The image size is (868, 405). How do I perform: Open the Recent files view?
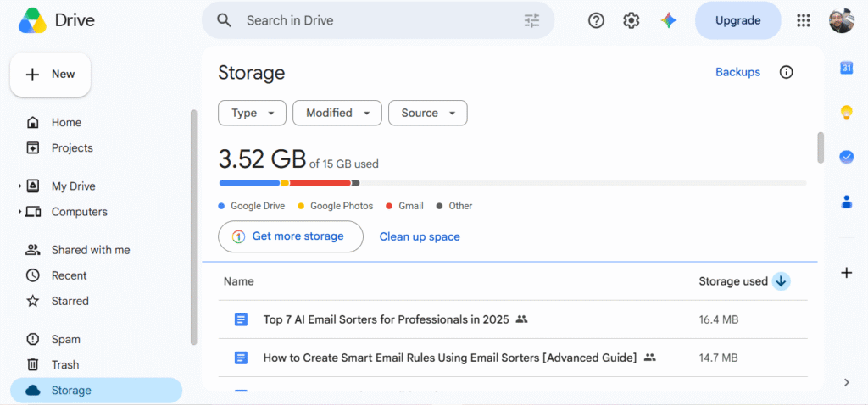click(x=70, y=275)
